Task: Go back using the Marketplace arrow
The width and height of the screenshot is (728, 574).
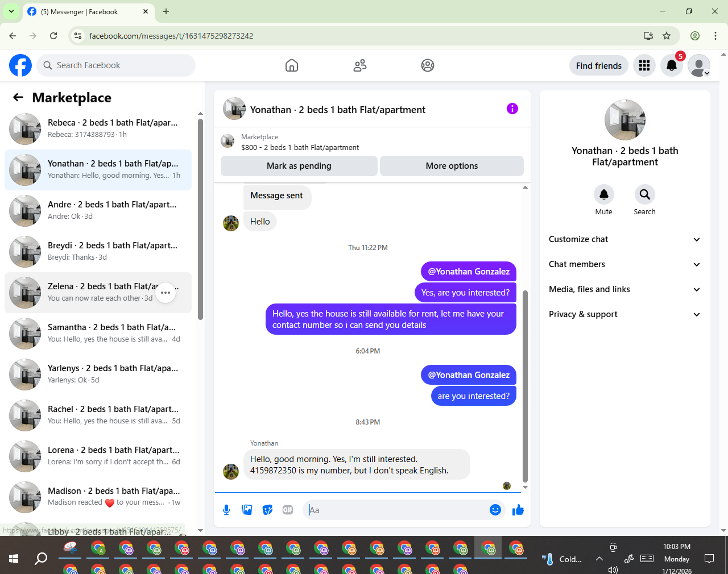Action: click(18, 97)
